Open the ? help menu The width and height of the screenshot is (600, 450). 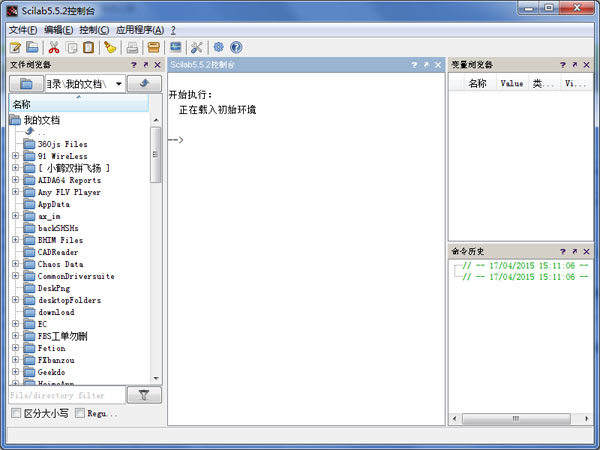point(173,30)
